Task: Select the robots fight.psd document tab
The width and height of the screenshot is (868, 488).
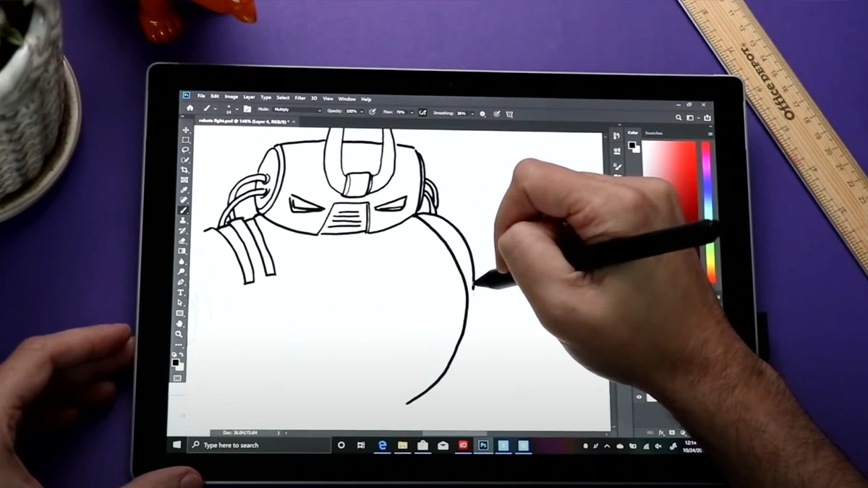Action: coord(243,121)
